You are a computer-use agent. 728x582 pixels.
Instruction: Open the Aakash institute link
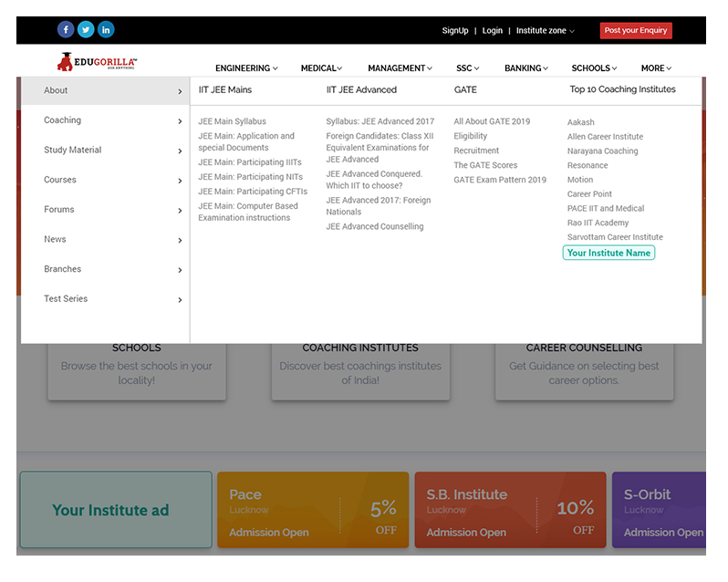pyautogui.click(x=581, y=122)
